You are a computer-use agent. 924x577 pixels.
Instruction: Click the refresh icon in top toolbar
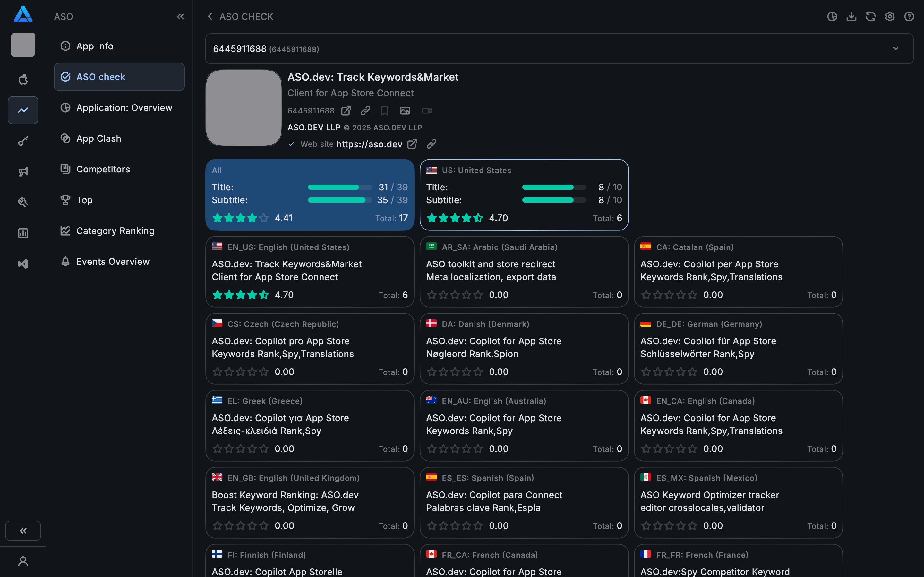[x=870, y=16]
